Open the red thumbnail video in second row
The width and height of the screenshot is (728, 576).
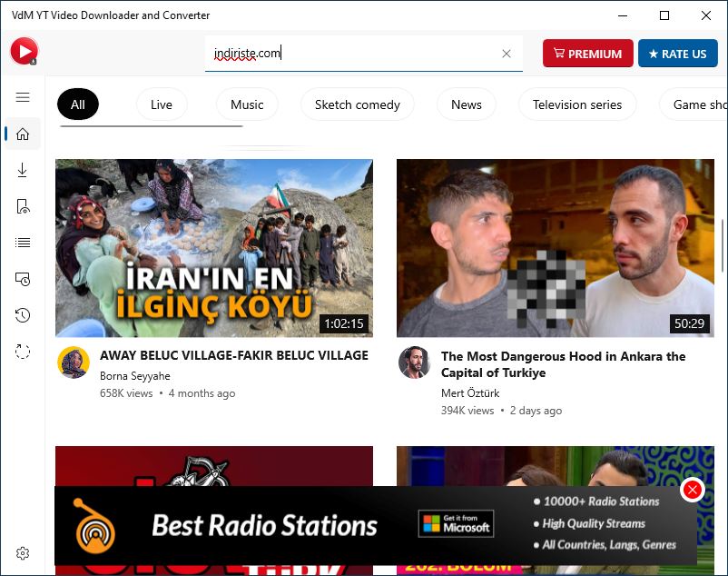214,466
